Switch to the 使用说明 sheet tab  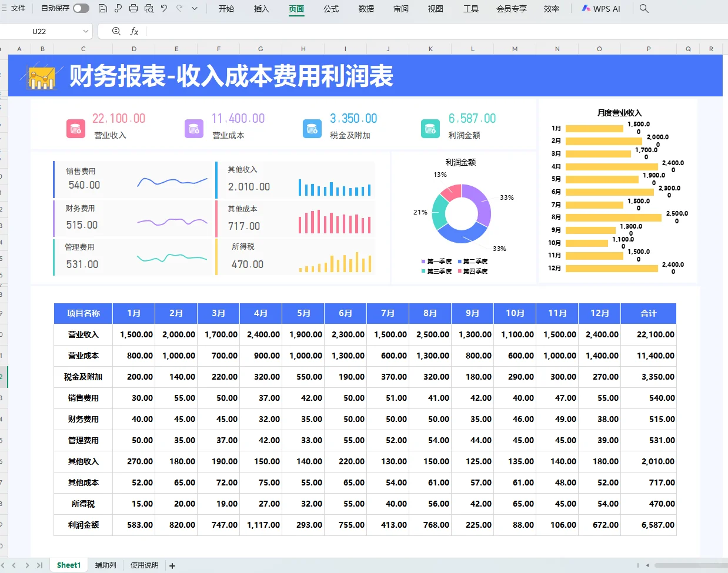click(x=145, y=565)
